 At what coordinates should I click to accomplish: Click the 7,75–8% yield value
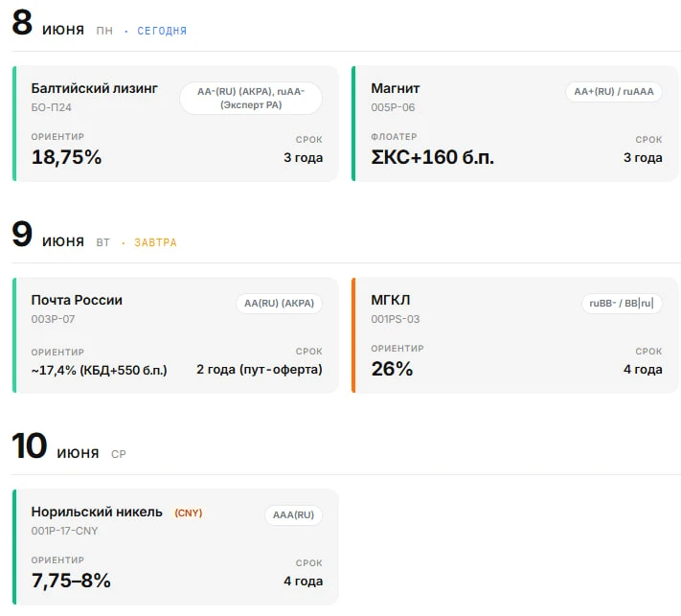tap(71, 581)
